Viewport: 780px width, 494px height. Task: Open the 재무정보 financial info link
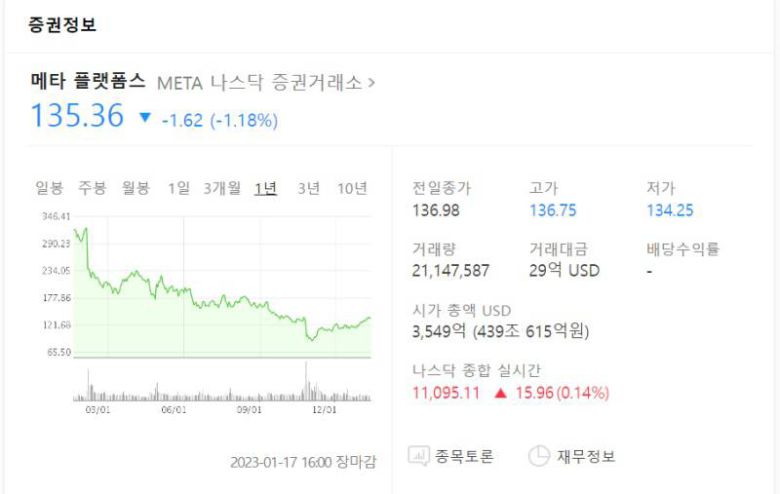tap(585, 457)
